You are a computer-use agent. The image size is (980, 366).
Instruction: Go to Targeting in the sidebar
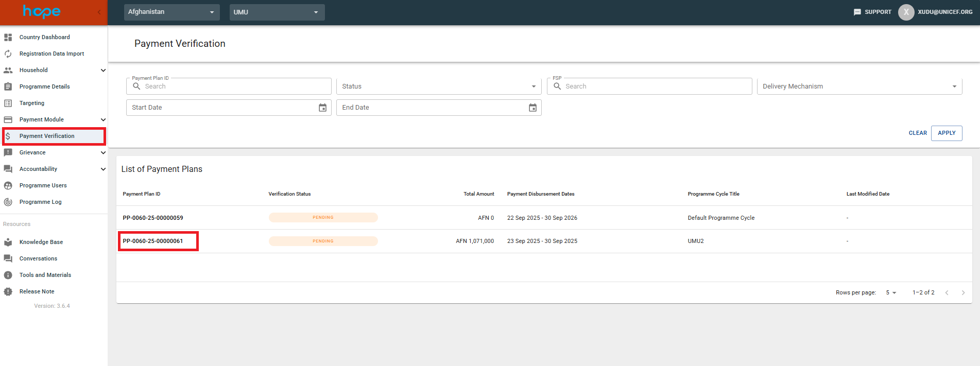(32, 103)
